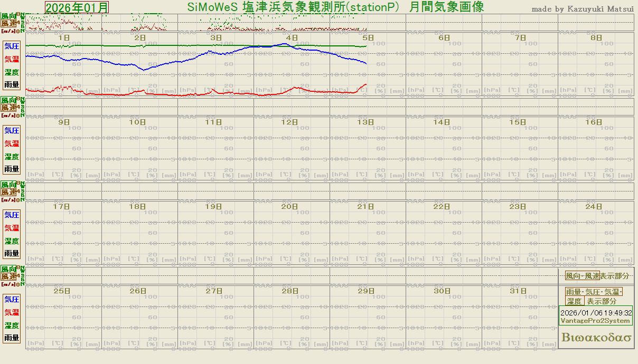
Task: Click the VantagePro2System text
Action: [x=595, y=321]
